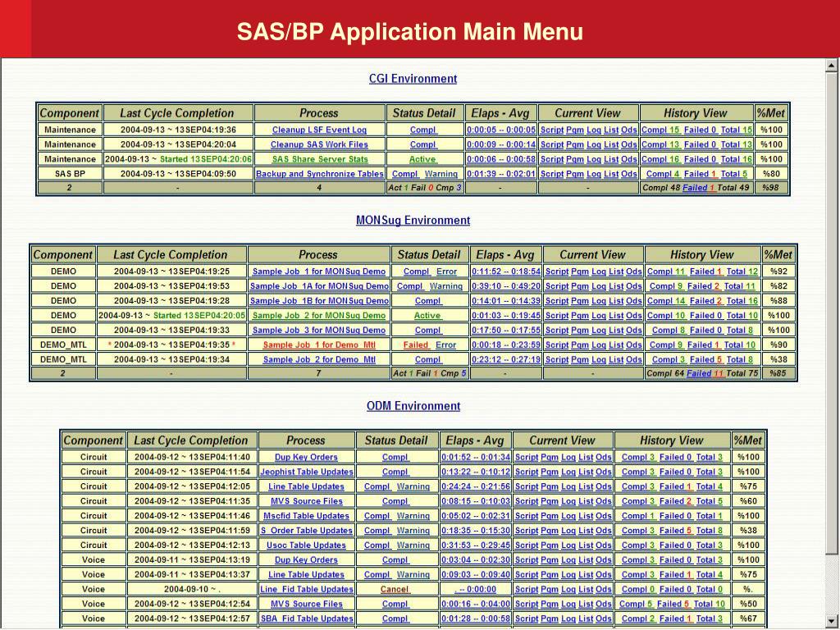Open Backup and Synchronize Tables process
The image size is (840, 630).
point(319,174)
